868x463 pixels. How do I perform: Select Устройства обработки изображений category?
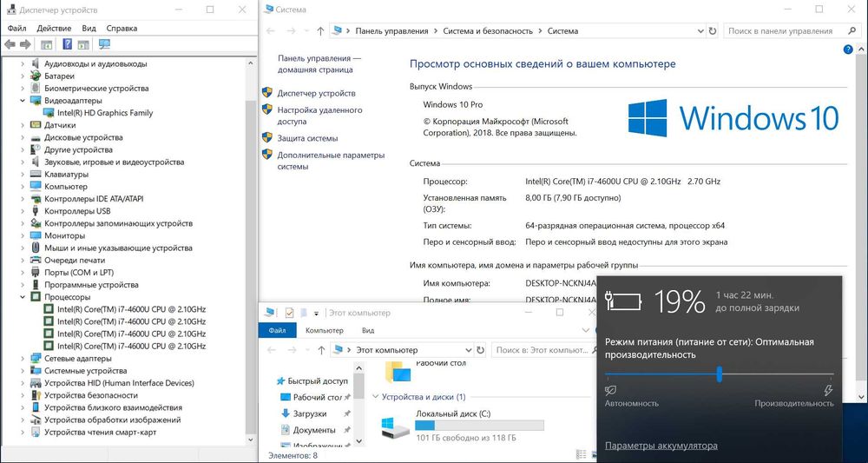point(112,420)
